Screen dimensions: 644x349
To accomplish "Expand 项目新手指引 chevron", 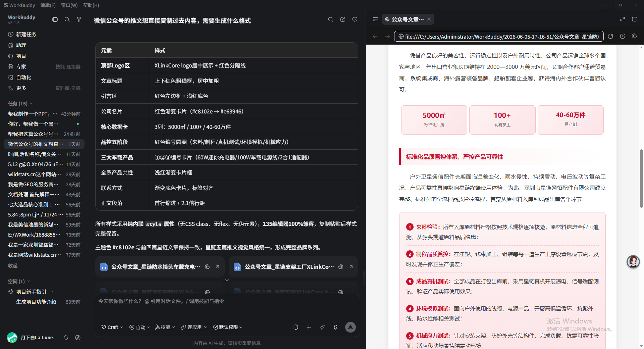I will click(52, 292).
